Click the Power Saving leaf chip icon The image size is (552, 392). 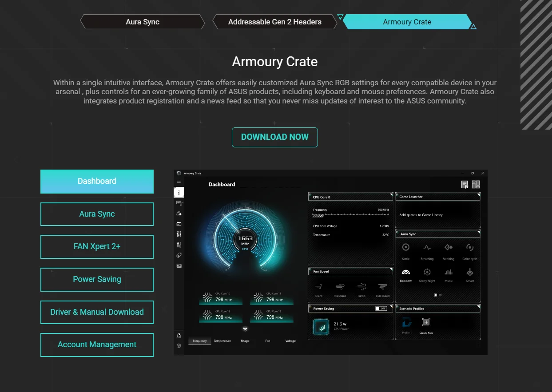321,327
